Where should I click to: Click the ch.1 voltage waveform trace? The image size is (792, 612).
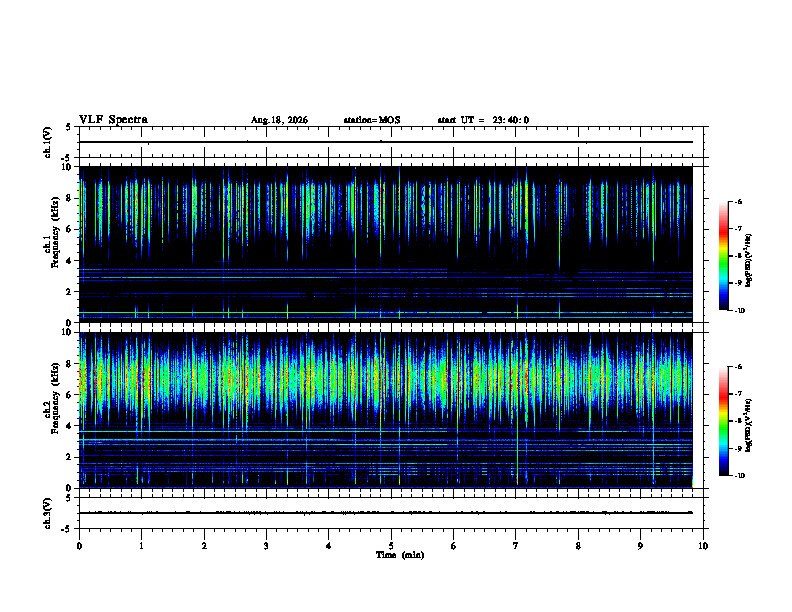tap(385, 142)
